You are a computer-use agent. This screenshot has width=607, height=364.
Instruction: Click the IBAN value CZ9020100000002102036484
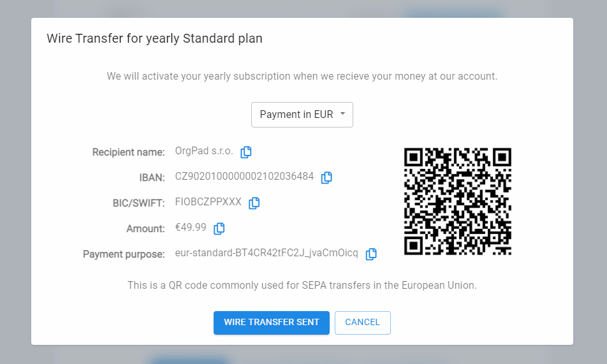[244, 177]
